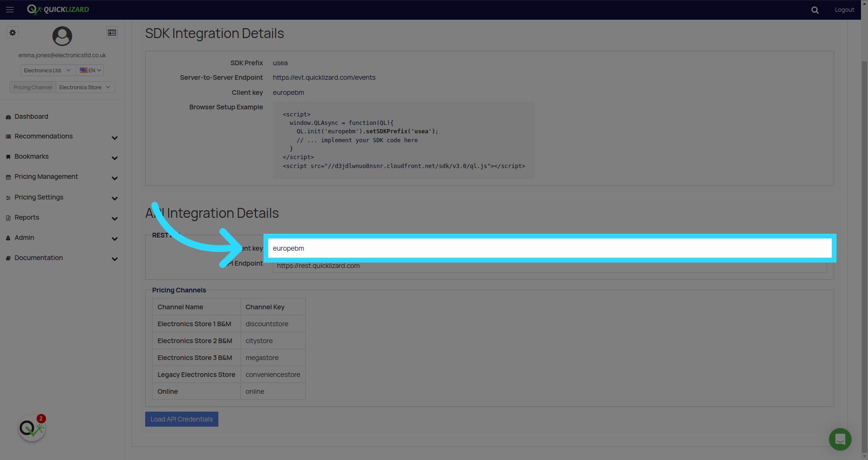Open settings gear icon in sidebar
868x460 pixels.
pyautogui.click(x=13, y=33)
